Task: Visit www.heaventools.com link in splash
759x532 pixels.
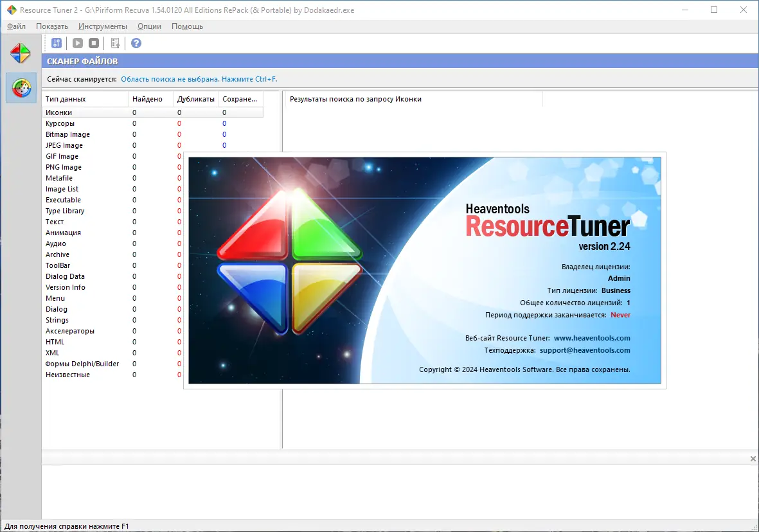Action: 592,338
